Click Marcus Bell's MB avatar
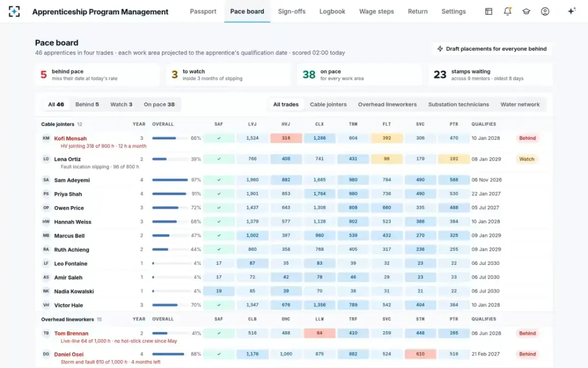 (46, 236)
